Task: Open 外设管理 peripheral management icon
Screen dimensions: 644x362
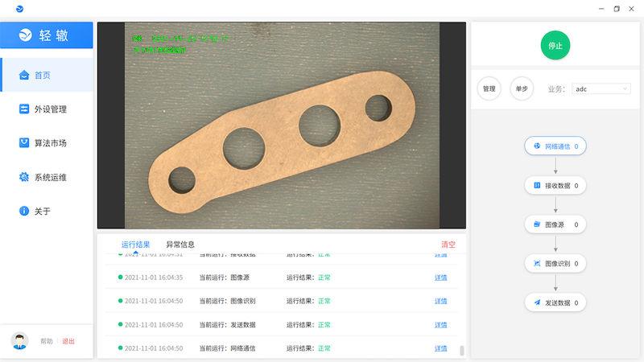Action: 24,109
